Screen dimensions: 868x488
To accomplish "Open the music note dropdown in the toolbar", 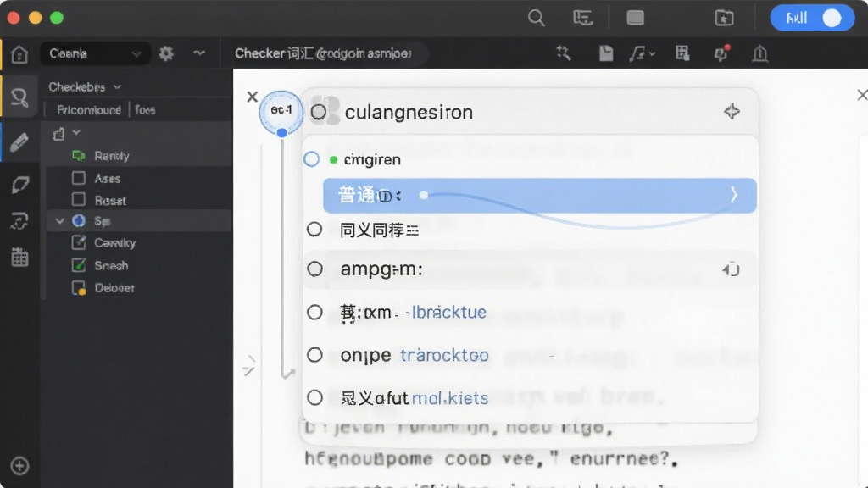I will coord(643,53).
